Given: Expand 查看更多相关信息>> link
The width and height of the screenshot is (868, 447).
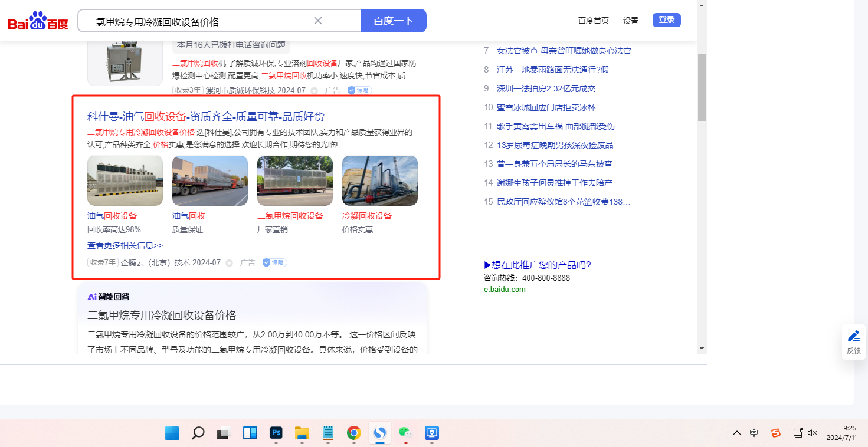Looking at the screenshot, I should coord(125,245).
